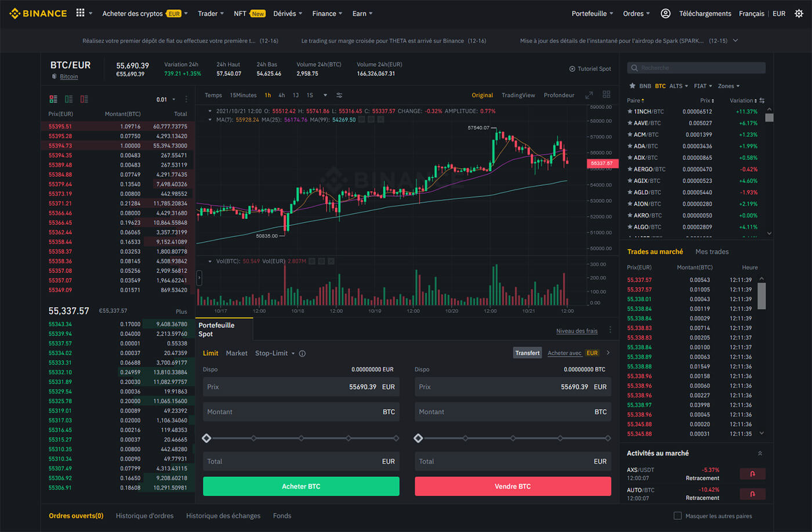
Task: Click the Binance logo
Action: (x=38, y=13)
